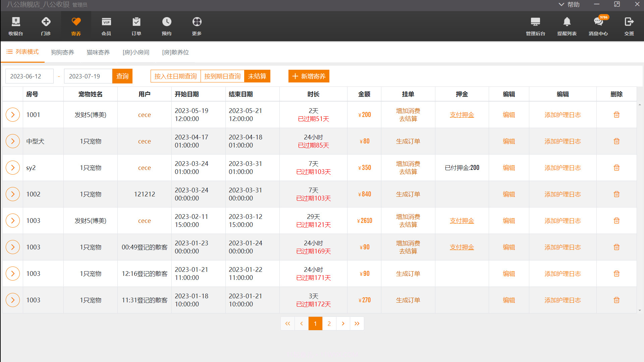Open the 会员 member management icon
Viewport: 644px width, 362px height.
coord(106,26)
